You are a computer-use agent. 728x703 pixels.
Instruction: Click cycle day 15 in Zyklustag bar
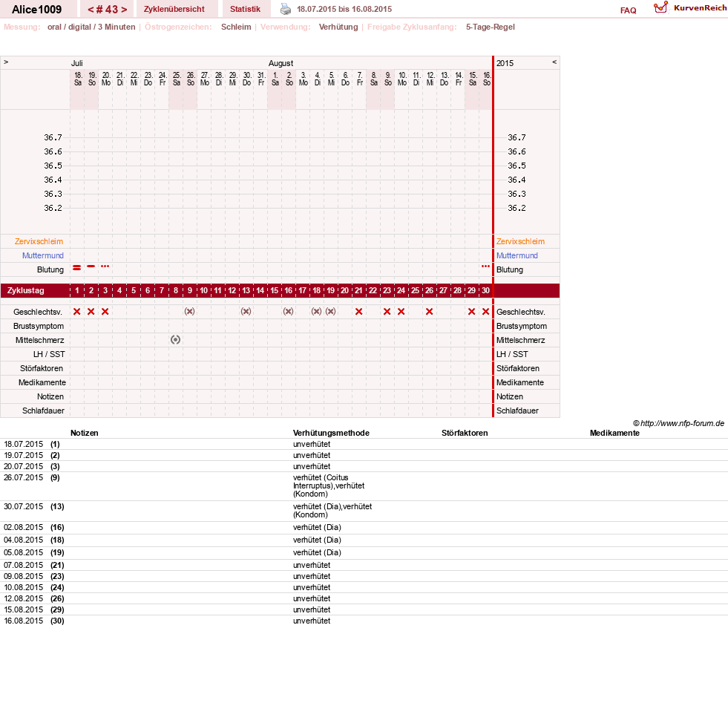275,291
